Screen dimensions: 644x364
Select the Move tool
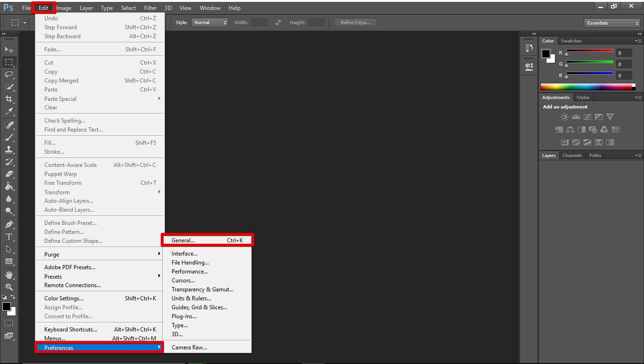(x=8, y=49)
